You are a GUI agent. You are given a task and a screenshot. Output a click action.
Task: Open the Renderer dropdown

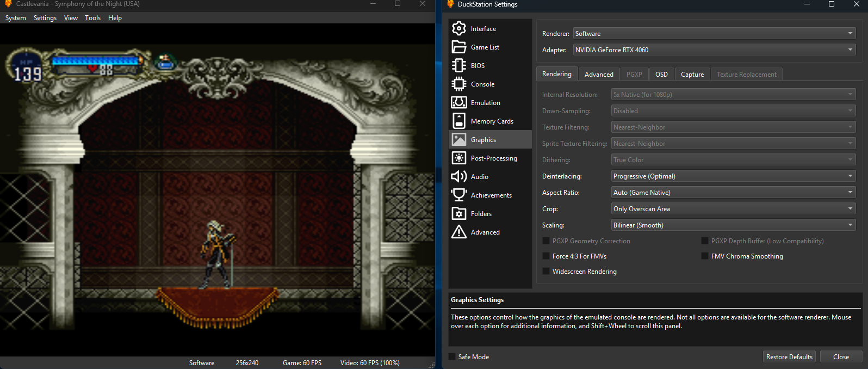[715, 33]
